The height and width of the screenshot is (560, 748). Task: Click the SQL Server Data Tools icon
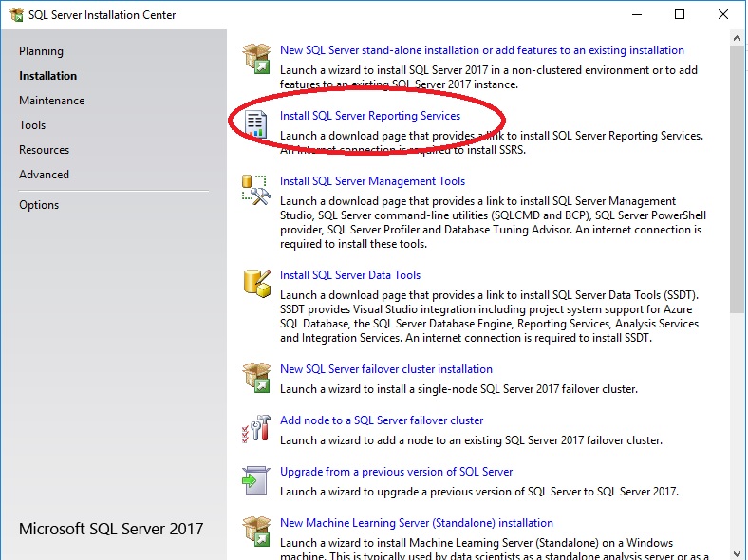click(256, 283)
